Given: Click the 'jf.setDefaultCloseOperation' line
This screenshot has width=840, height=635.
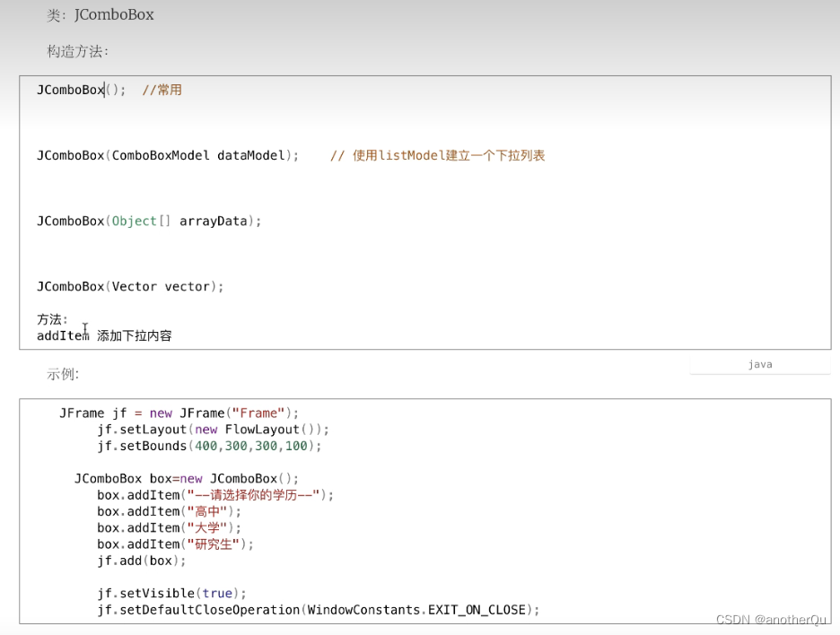Looking at the screenshot, I should click(x=319, y=610).
